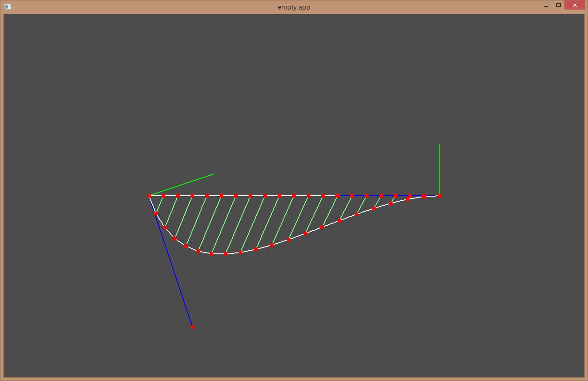Select second red point from left on horizontal line
588x381 pixels.
pyautogui.click(x=163, y=196)
